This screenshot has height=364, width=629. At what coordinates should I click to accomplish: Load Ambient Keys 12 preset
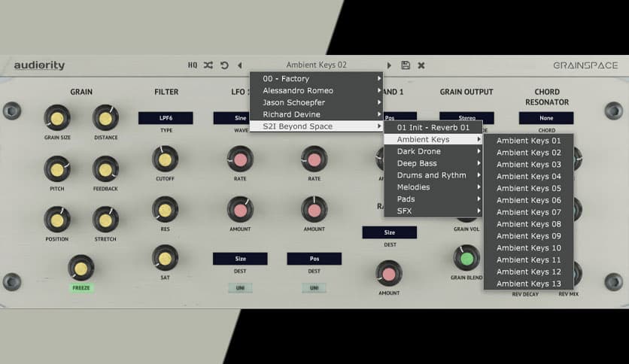point(529,271)
